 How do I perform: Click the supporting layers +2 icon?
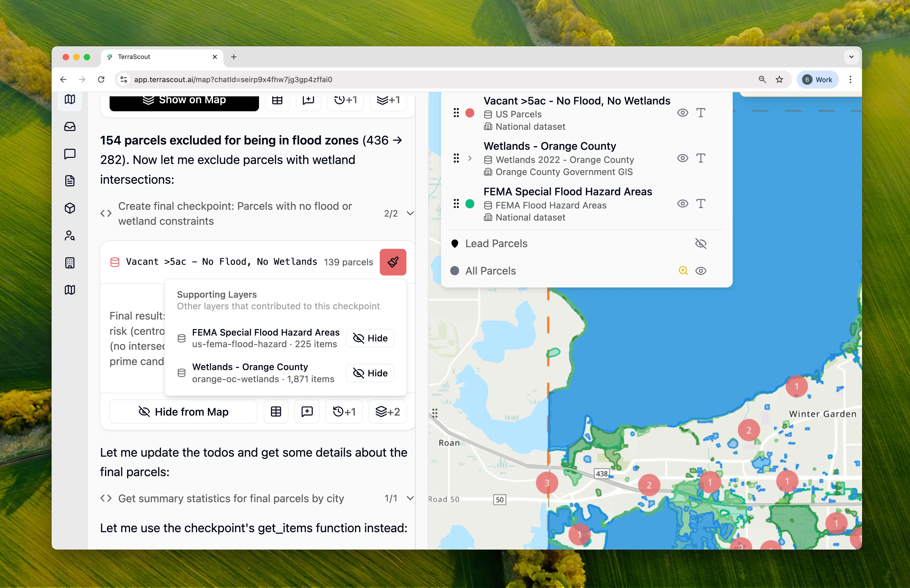[x=387, y=412]
